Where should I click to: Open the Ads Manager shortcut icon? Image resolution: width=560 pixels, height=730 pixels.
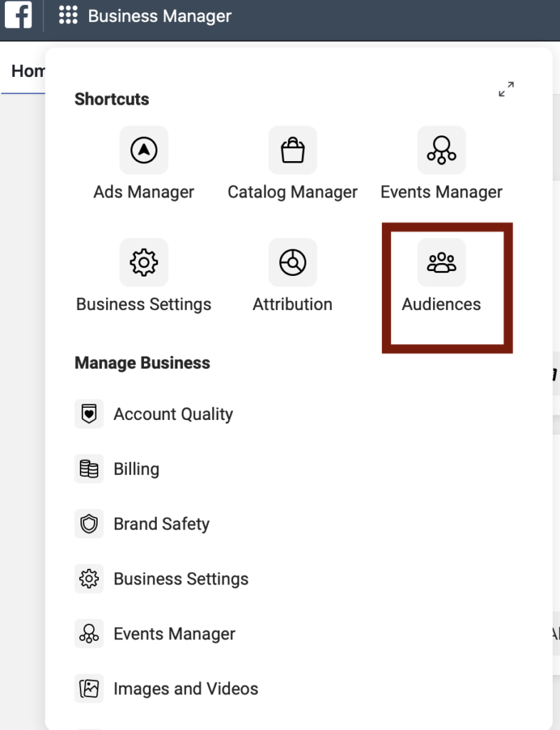pyautogui.click(x=144, y=150)
